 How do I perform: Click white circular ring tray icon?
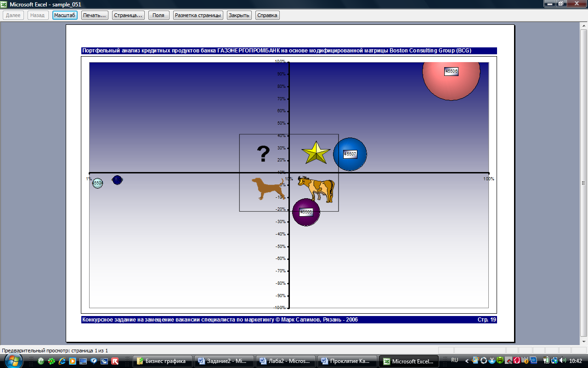(484, 360)
